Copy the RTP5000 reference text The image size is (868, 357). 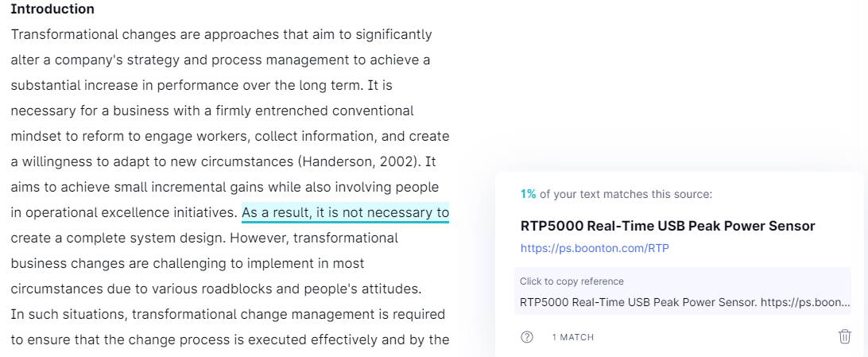click(683, 302)
